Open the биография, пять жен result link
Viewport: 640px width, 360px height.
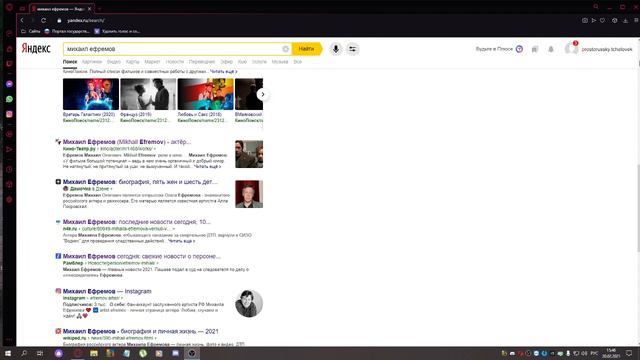140,182
